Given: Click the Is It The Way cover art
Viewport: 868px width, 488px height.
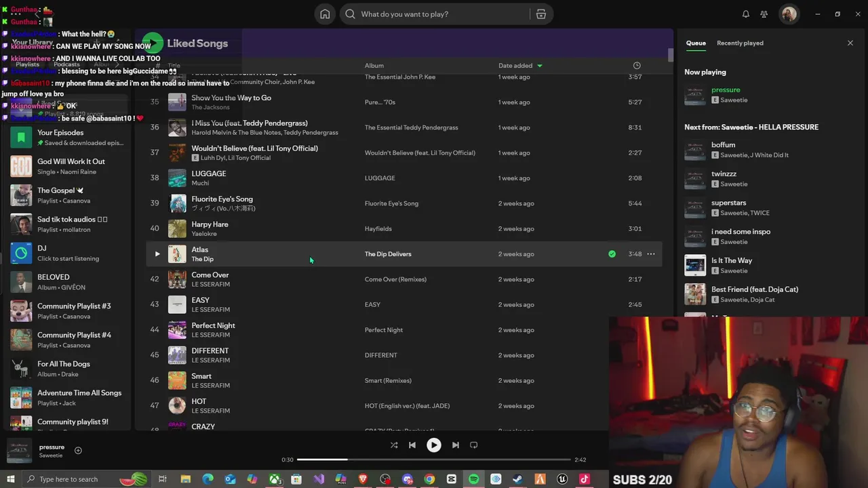Looking at the screenshot, I should (695, 265).
